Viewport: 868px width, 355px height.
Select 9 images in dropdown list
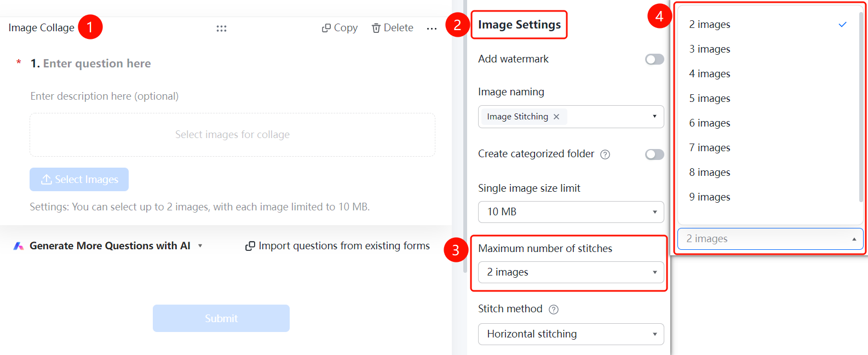pyautogui.click(x=768, y=197)
